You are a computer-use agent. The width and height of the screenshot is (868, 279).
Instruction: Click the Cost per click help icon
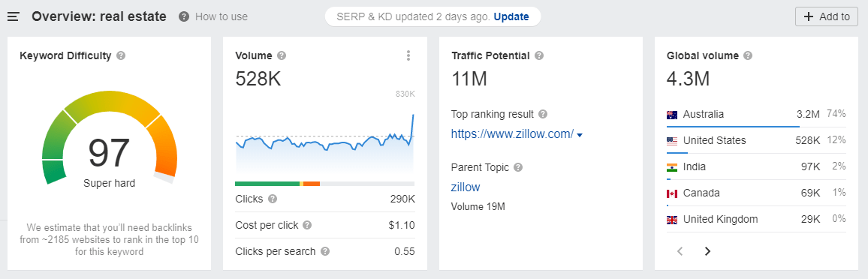pos(307,226)
